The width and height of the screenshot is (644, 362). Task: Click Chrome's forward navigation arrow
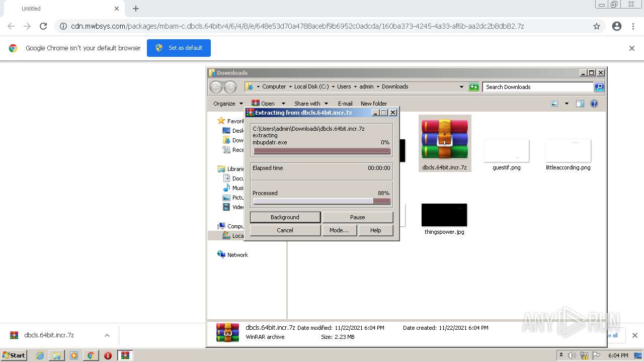[x=27, y=26]
